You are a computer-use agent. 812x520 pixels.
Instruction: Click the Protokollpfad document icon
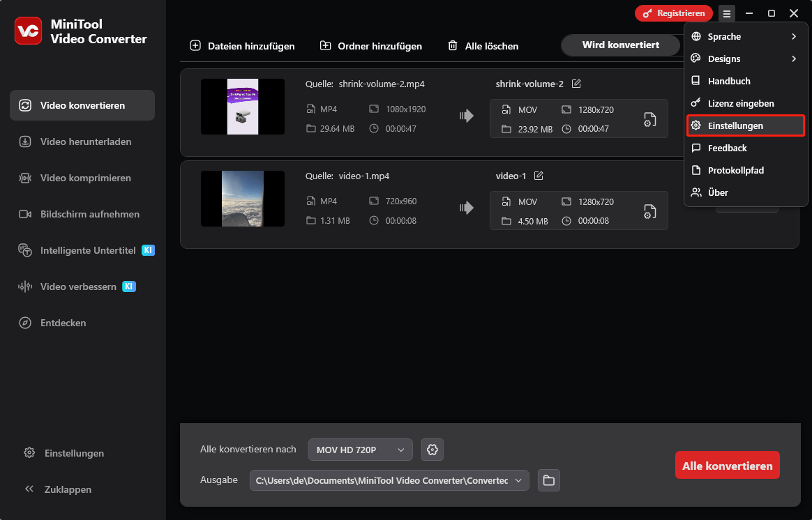[696, 170]
